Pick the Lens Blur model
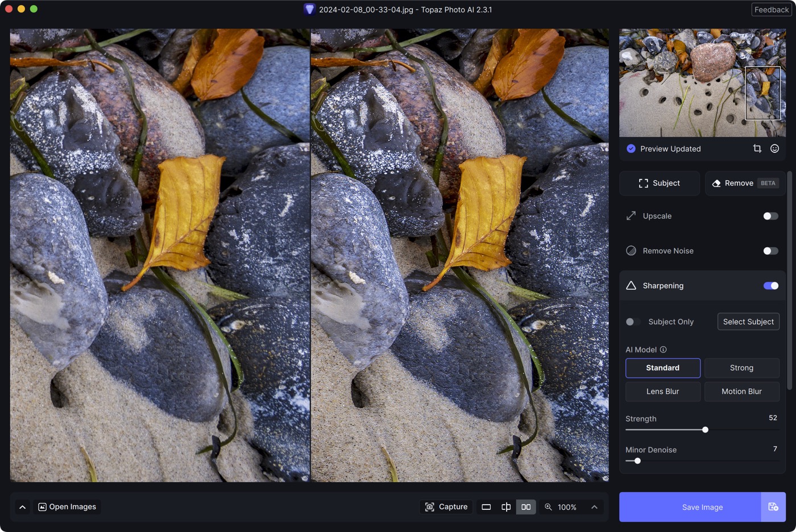Image resolution: width=796 pixels, height=532 pixels. click(x=663, y=392)
